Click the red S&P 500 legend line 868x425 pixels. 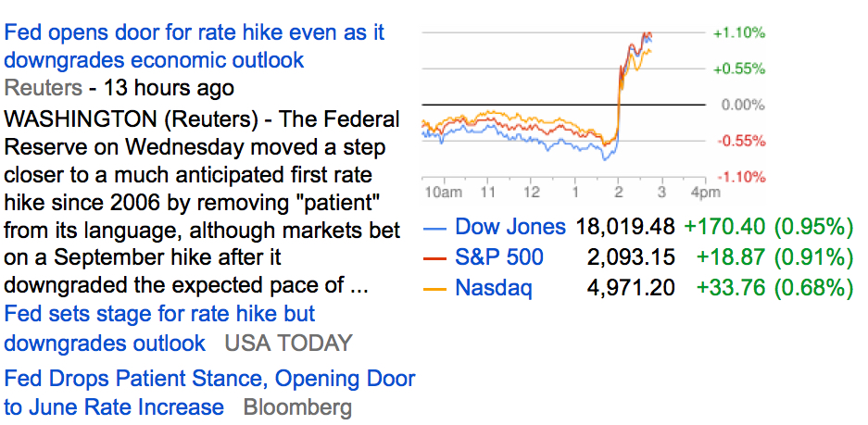tap(435, 258)
